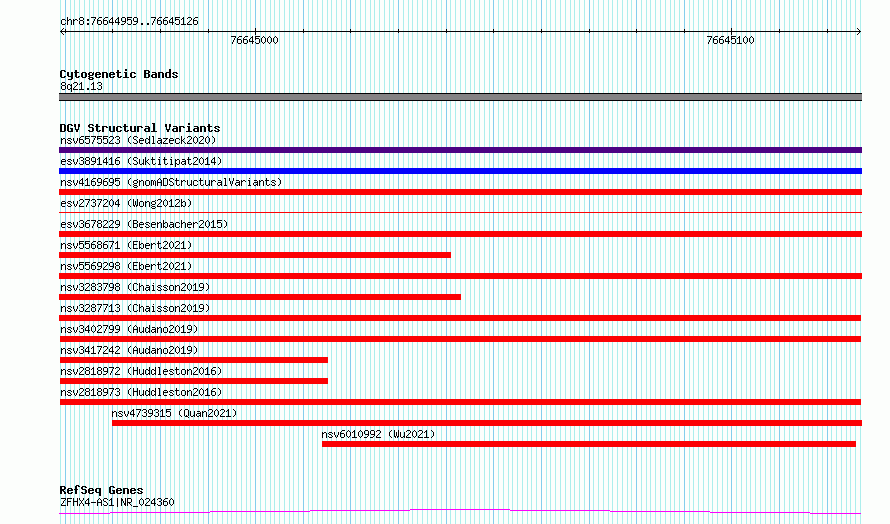Click the DGV Structural Variants track title

tap(140, 128)
